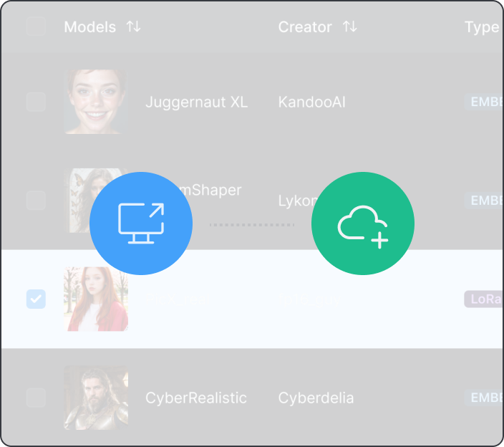504x447 pixels.
Task: Click the LoRa type badge
Action: pos(484,299)
